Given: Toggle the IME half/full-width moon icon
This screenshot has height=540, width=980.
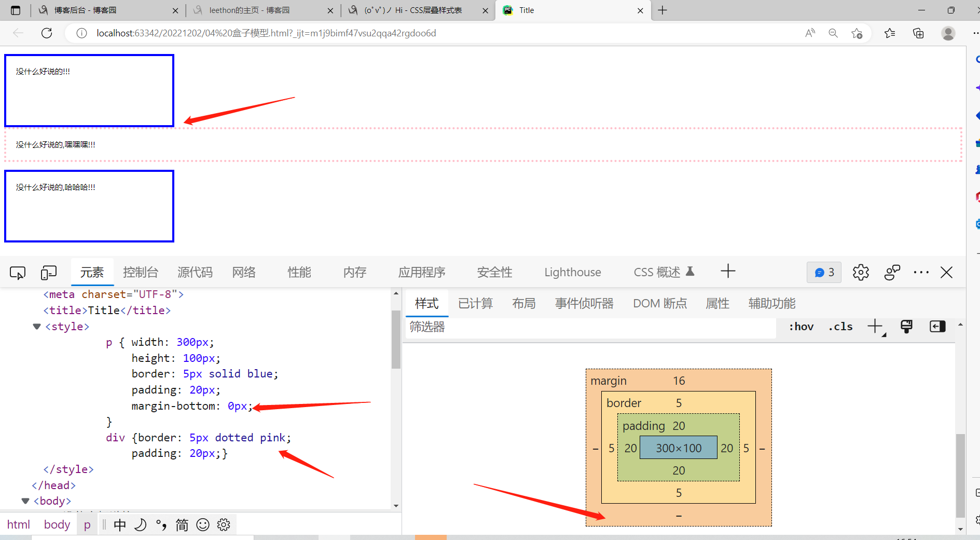Looking at the screenshot, I should tap(140, 525).
